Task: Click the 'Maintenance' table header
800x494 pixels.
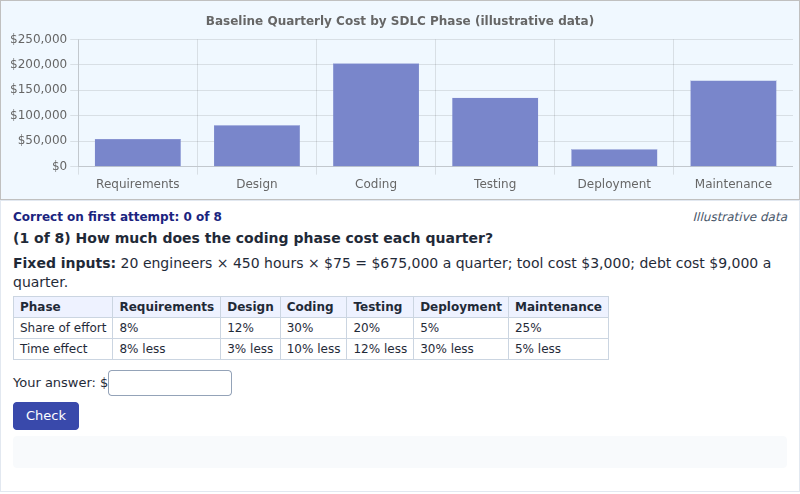Action: 558,307
